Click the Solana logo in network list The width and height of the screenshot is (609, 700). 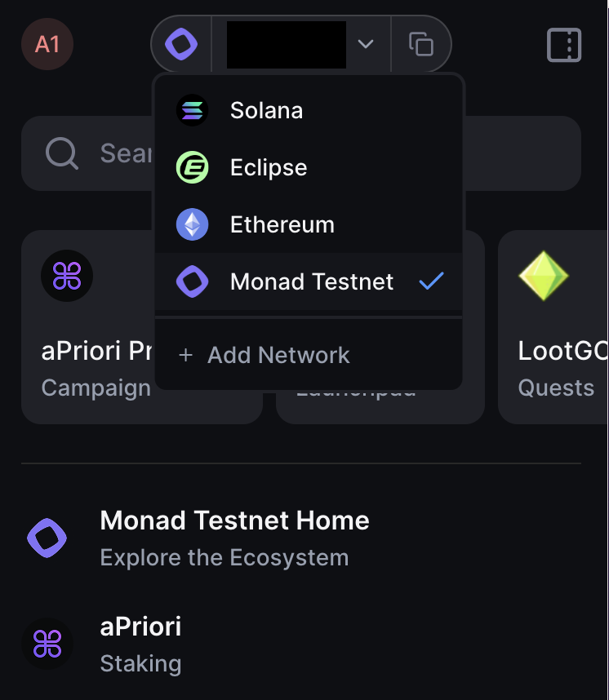click(x=192, y=110)
